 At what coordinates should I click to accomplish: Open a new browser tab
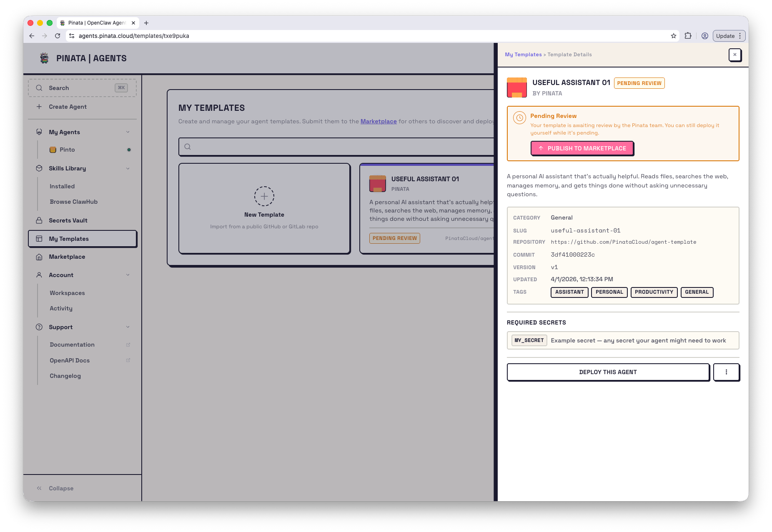pyautogui.click(x=146, y=23)
